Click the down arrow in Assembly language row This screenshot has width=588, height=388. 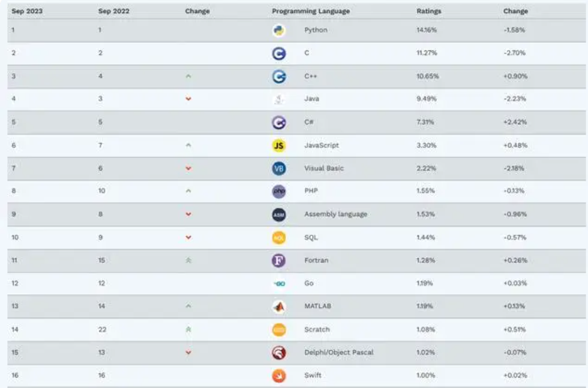click(188, 214)
